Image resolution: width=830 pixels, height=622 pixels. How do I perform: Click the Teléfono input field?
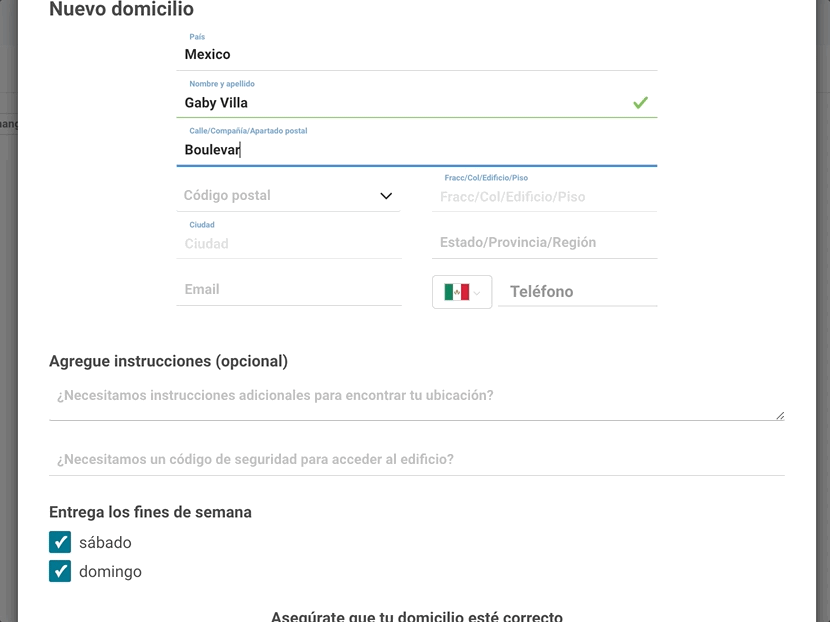pyautogui.click(x=580, y=291)
